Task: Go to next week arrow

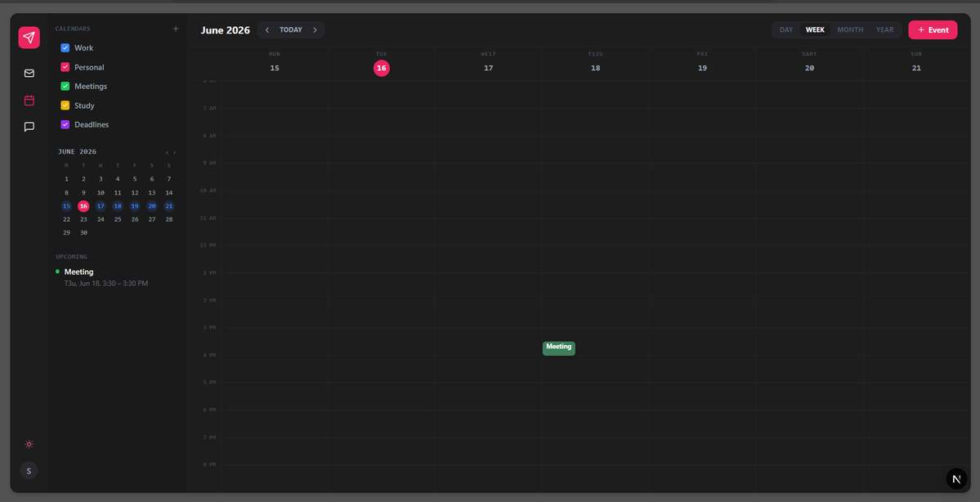Action: [x=315, y=30]
